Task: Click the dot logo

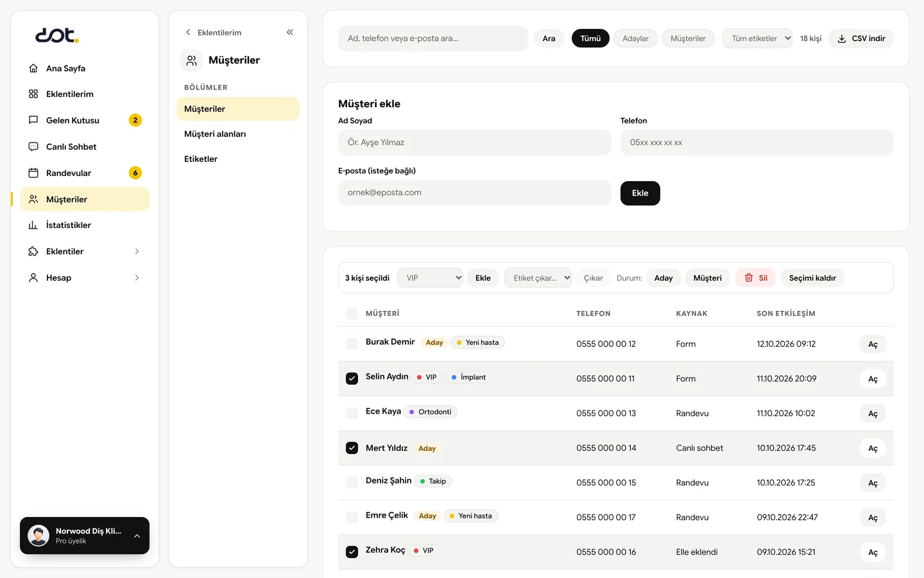Action: tap(57, 35)
